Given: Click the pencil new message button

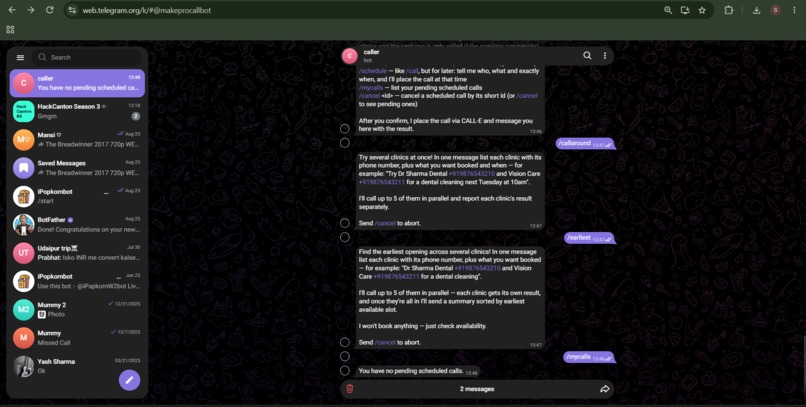Looking at the screenshot, I should click(x=130, y=380).
